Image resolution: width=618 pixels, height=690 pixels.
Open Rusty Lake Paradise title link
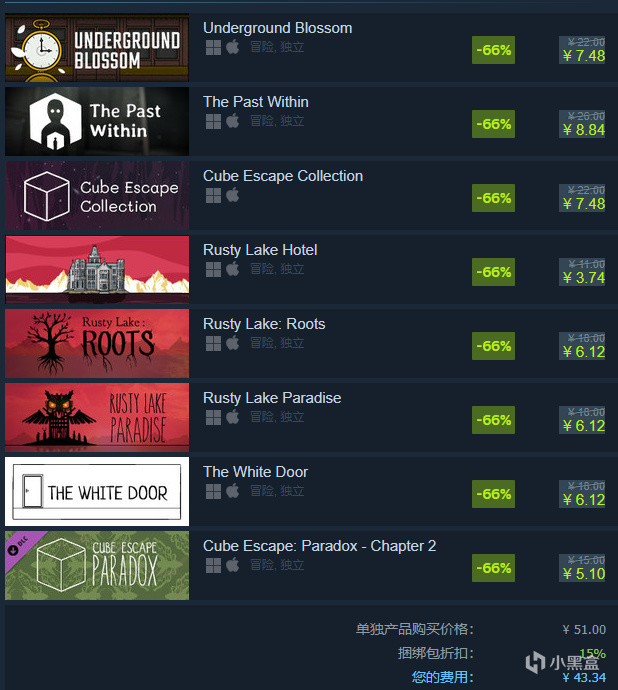point(272,398)
